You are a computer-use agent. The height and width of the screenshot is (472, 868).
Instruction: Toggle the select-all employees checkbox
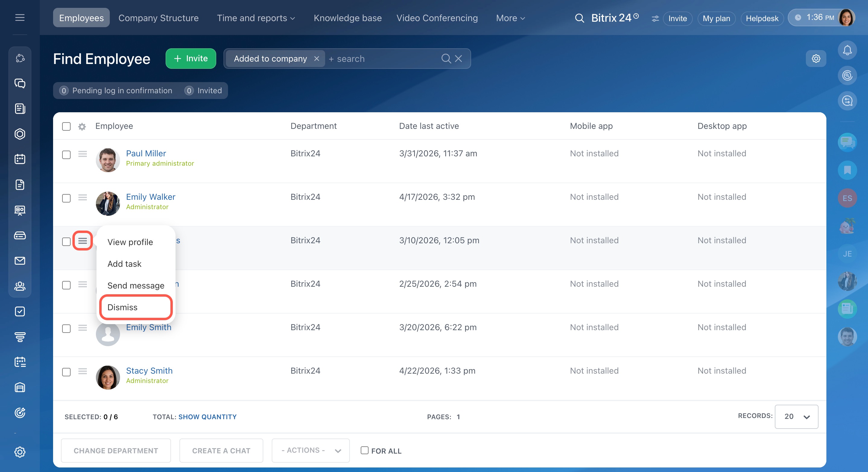click(x=66, y=126)
